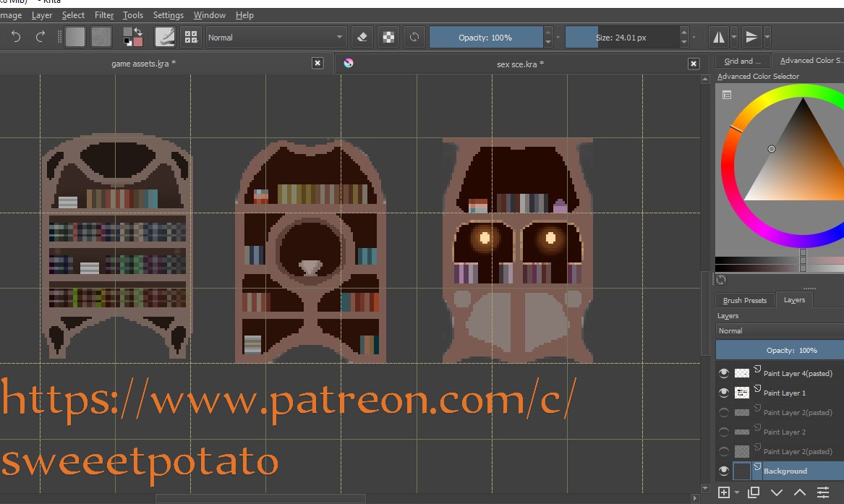The width and height of the screenshot is (844, 504).
Task: Open the Select menu
Action: [73, 15]
